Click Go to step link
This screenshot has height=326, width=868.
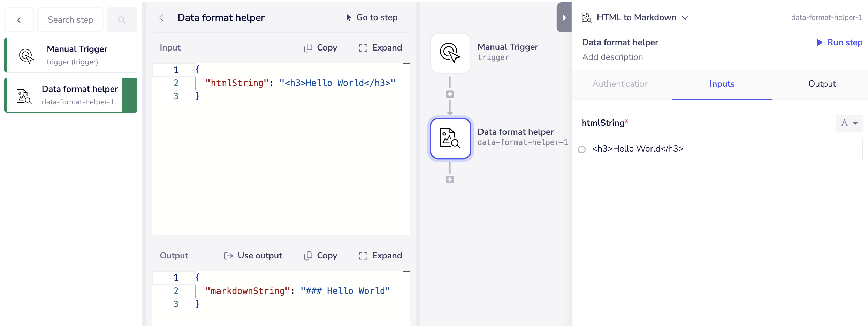pos(372,17)
